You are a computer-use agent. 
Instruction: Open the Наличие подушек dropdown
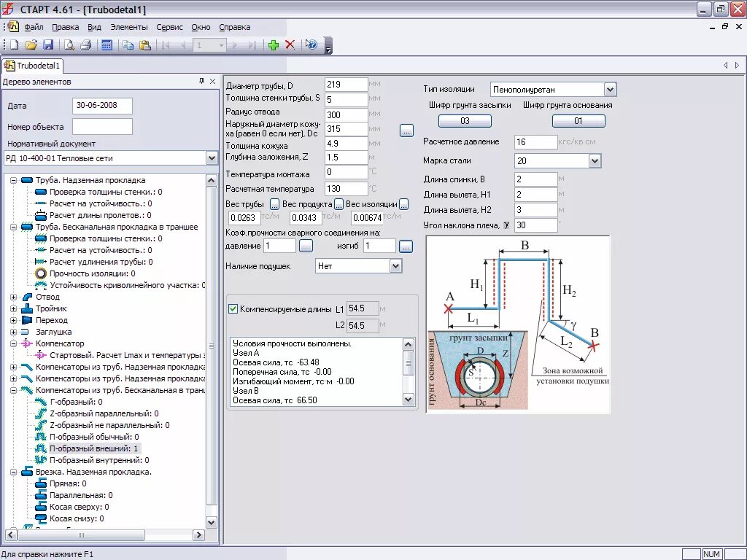click(396, 266)
